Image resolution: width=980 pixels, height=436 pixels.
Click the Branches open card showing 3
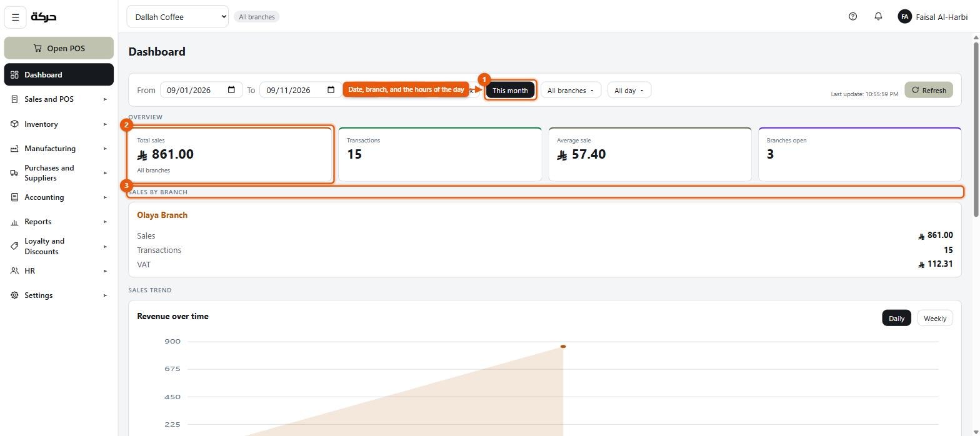[860, 154]
